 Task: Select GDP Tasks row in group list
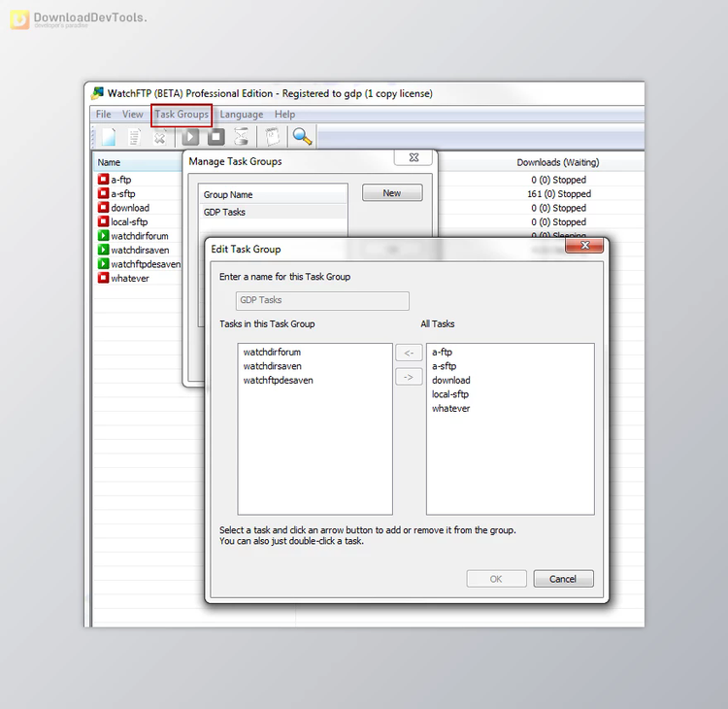click(x=274, y=212)
